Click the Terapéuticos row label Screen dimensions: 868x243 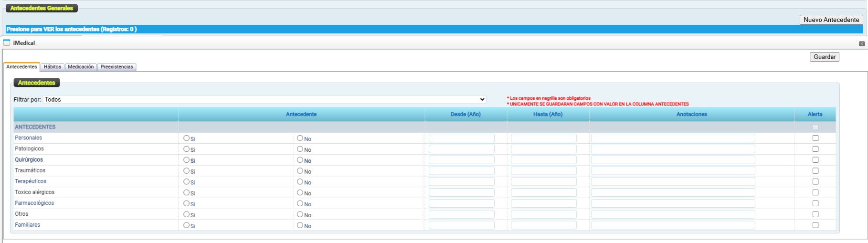pos(31,181)
